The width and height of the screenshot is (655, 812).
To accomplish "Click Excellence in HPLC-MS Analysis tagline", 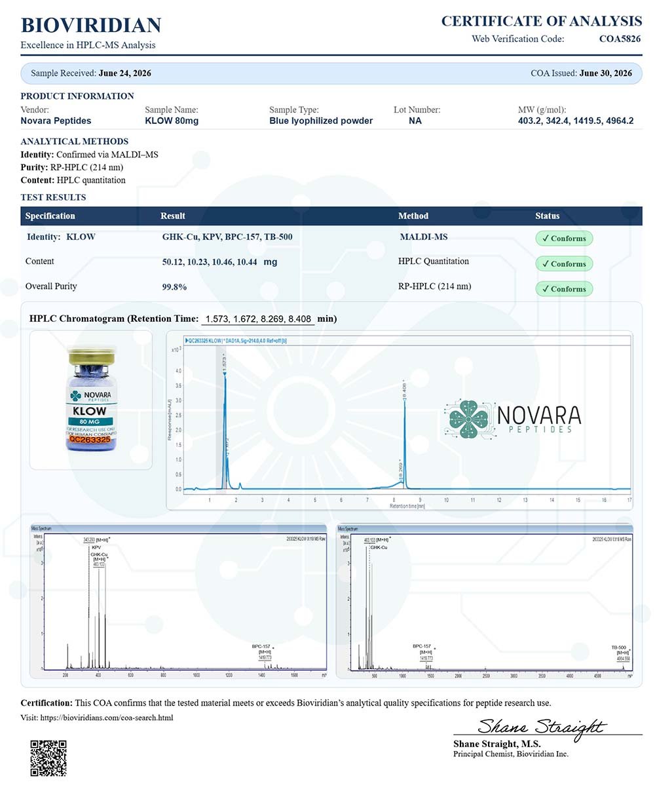I will (x=88, y=45).
